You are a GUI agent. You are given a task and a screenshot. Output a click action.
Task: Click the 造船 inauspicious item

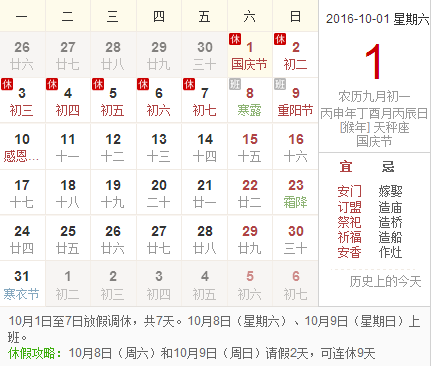click(390, 237)
